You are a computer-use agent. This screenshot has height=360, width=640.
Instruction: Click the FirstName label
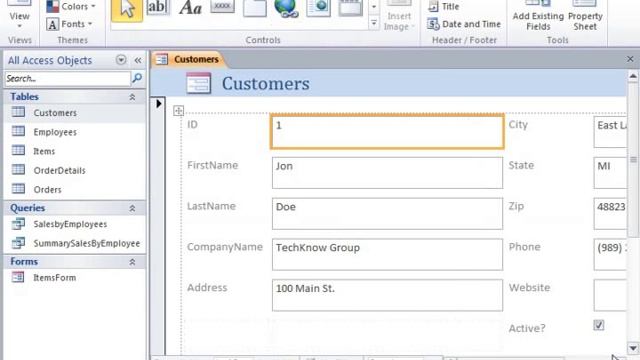click(x=213, y=165)
